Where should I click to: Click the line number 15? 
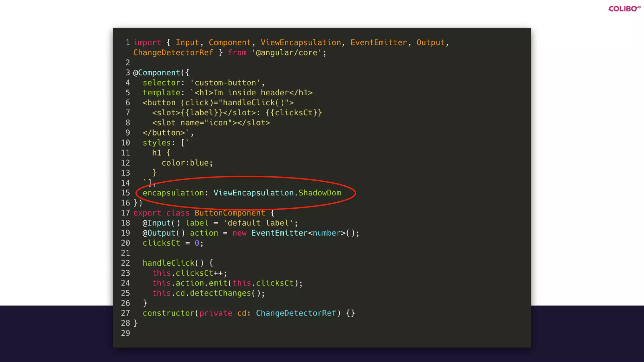[125, 193]
